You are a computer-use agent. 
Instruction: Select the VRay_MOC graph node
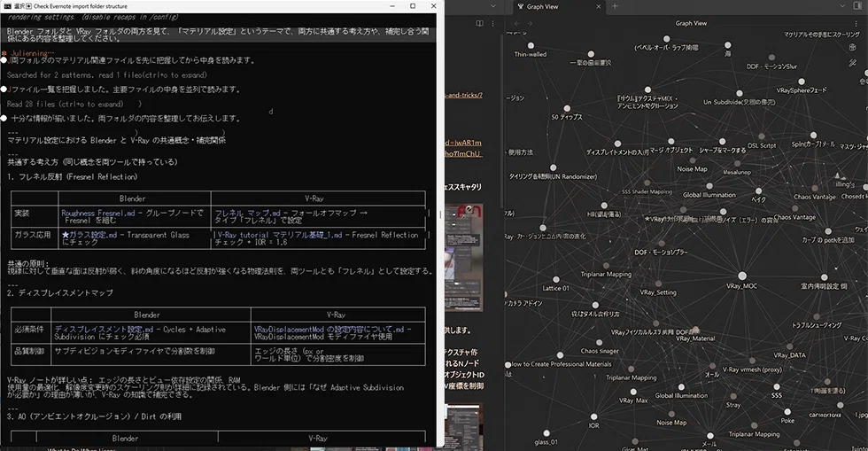(742, 276)
